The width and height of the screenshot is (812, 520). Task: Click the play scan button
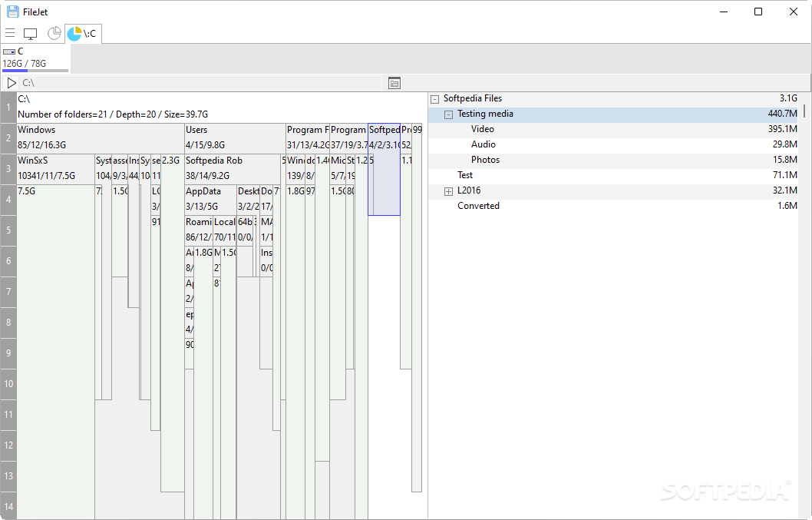tap(11, 83)
